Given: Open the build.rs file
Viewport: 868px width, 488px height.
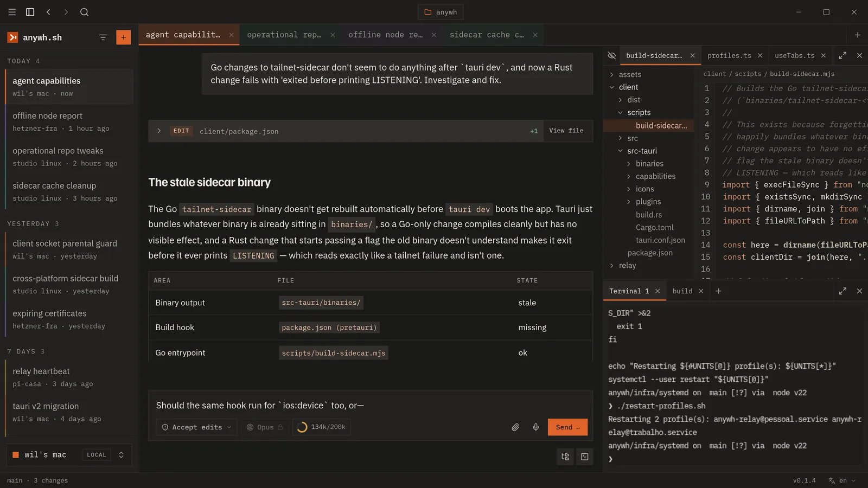Looking at the screenshot, I should 649,215.
